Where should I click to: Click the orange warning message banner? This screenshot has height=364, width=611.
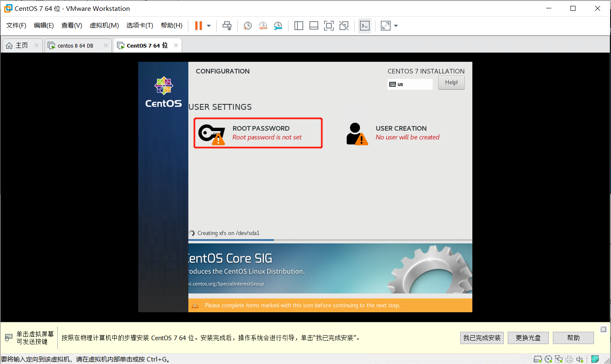[330, 306]
